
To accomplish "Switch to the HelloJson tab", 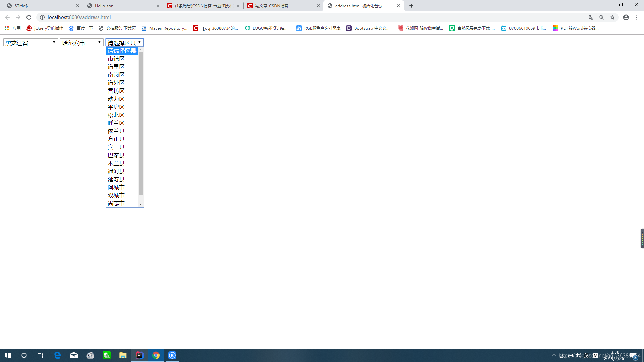I will pyautogui.click(x=104, y=6).
